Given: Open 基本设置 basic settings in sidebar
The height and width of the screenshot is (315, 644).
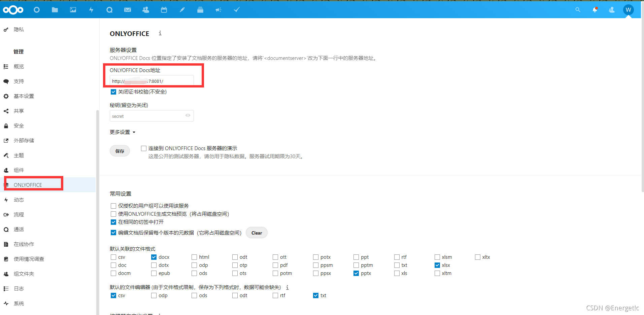Looking at the screenshot, I should point(24,96).
